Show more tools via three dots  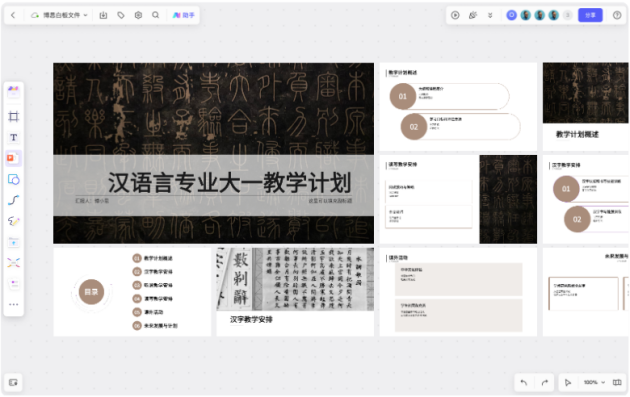click(x=14, y=305)
